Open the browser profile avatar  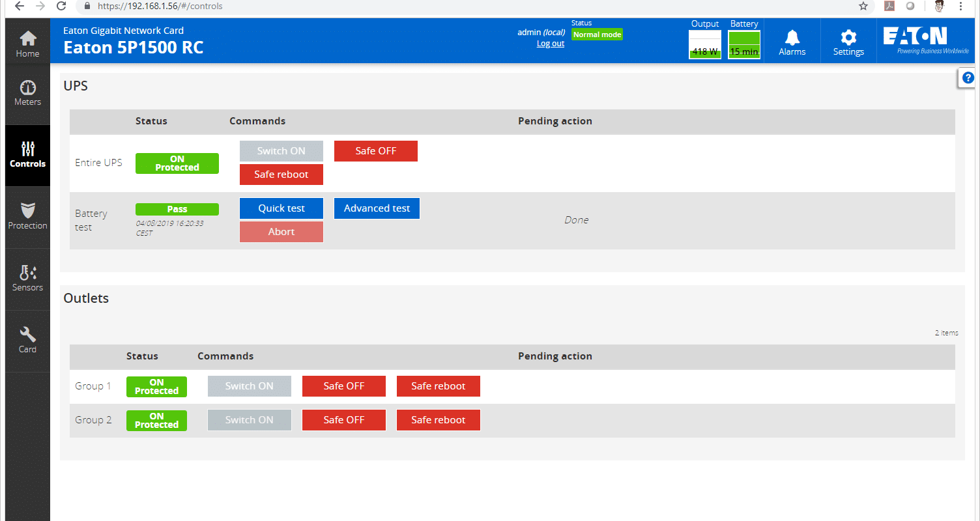(939, 6)
